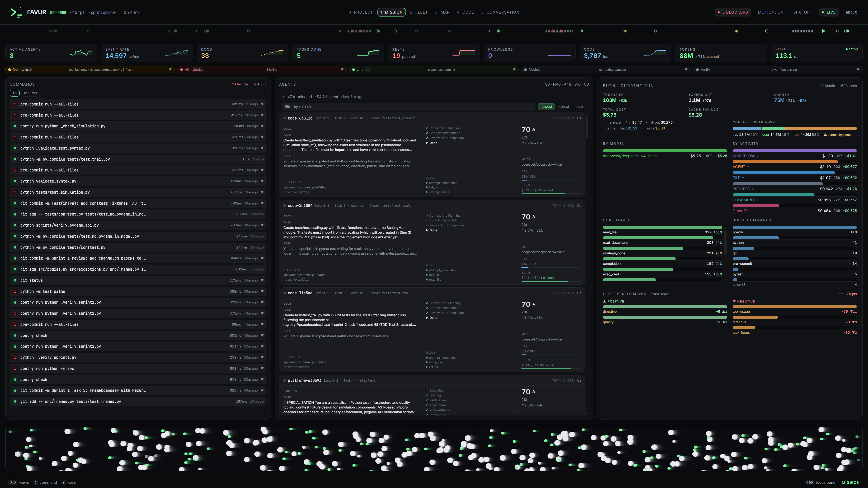This screenshot has height=488, width=868.
Task: Switch to the FLEET tab
Action: click(419, 12)
